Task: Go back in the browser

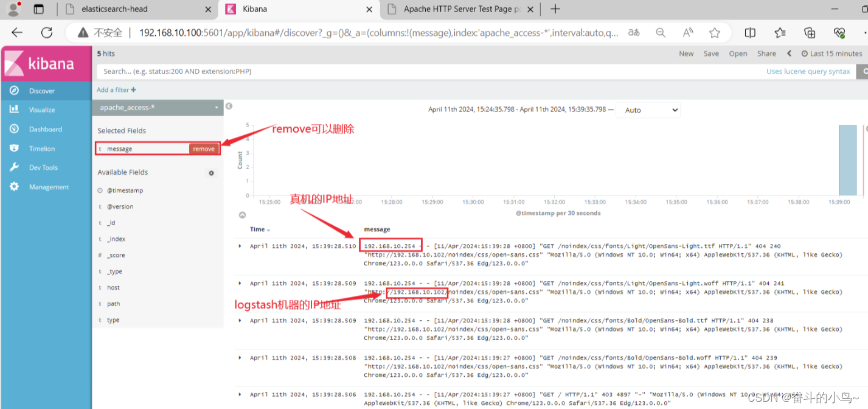Action: [17, 32]
